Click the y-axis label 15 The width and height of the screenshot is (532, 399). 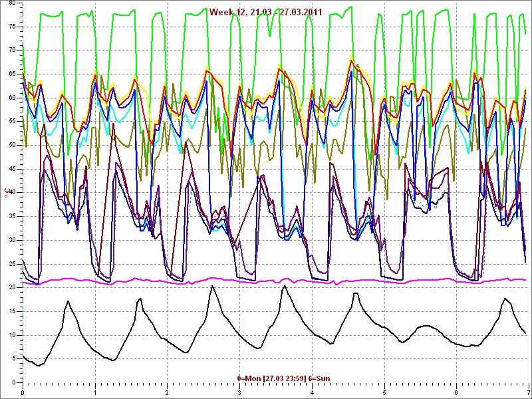coord(12,311)
